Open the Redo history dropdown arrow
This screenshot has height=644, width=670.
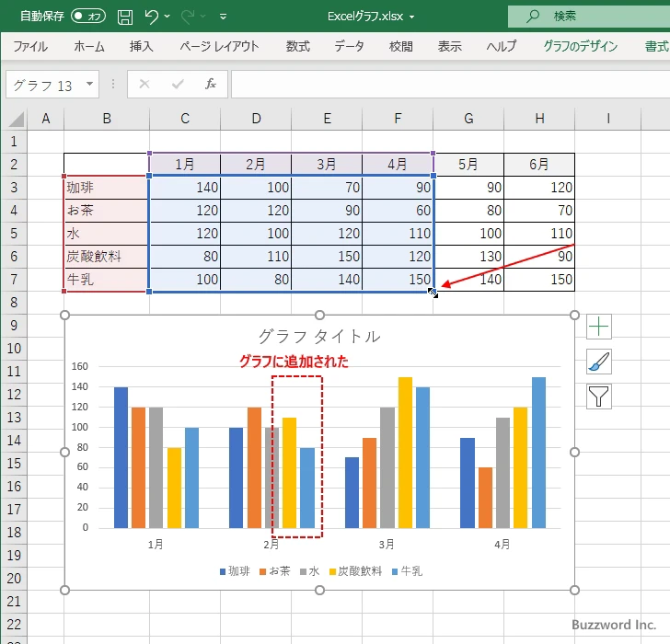coord(203,17)
